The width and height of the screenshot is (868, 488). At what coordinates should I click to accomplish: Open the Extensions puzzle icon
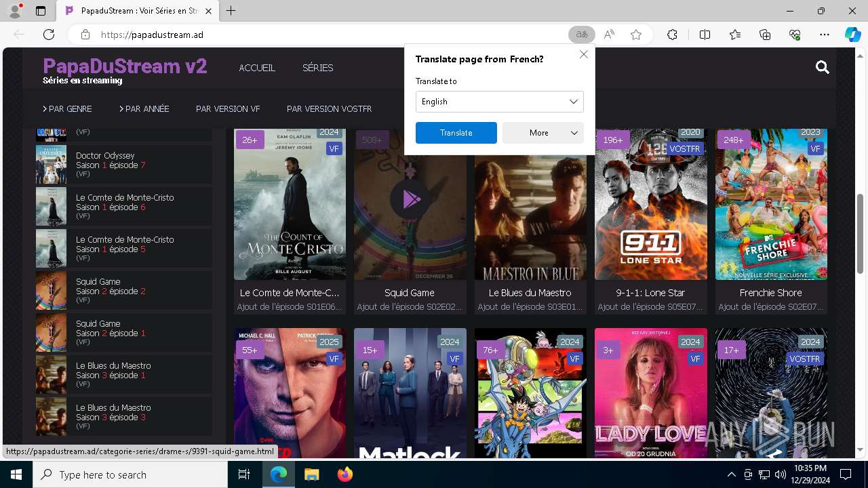(672, 35)
